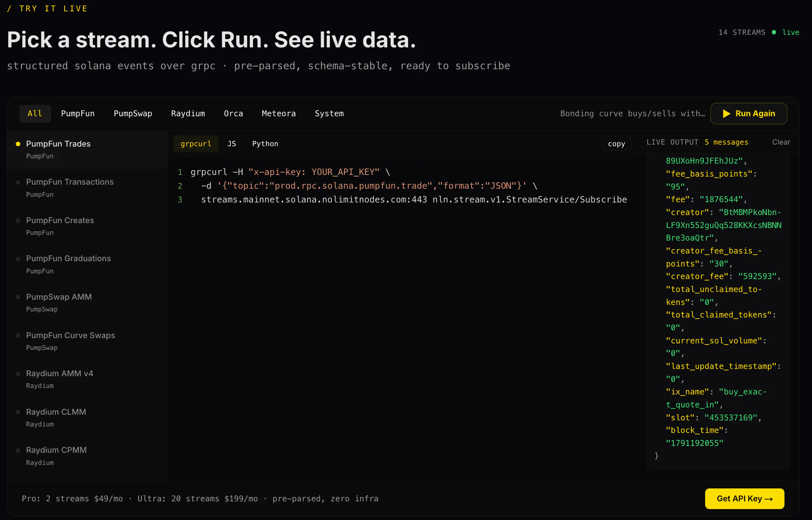Click the Run Again play button
The image size is (812, 520).
[748, 113]
